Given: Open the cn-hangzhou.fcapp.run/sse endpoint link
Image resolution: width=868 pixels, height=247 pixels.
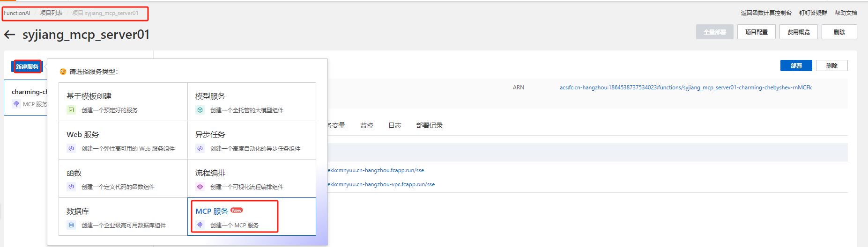Looking at the screenshot, I should pyautogui.click(x=376, y=170).
